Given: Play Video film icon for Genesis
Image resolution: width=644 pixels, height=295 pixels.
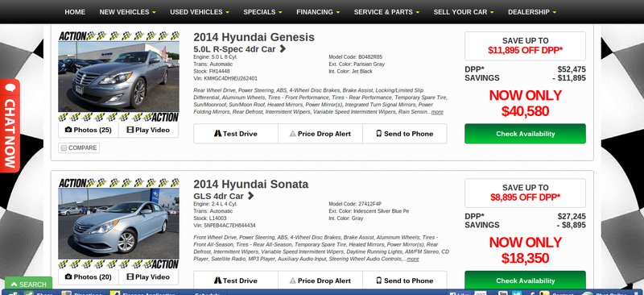Looking at the screenshot, I should (130, 130).
